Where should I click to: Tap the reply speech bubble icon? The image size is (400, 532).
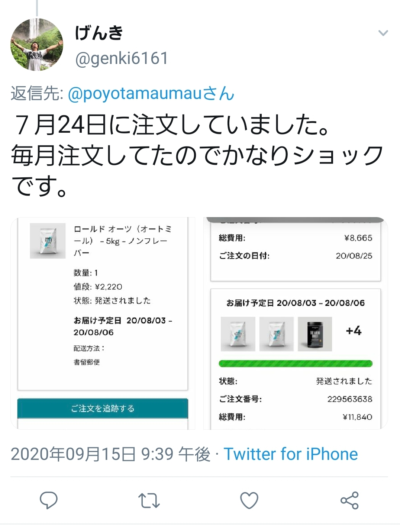point(48,500)
